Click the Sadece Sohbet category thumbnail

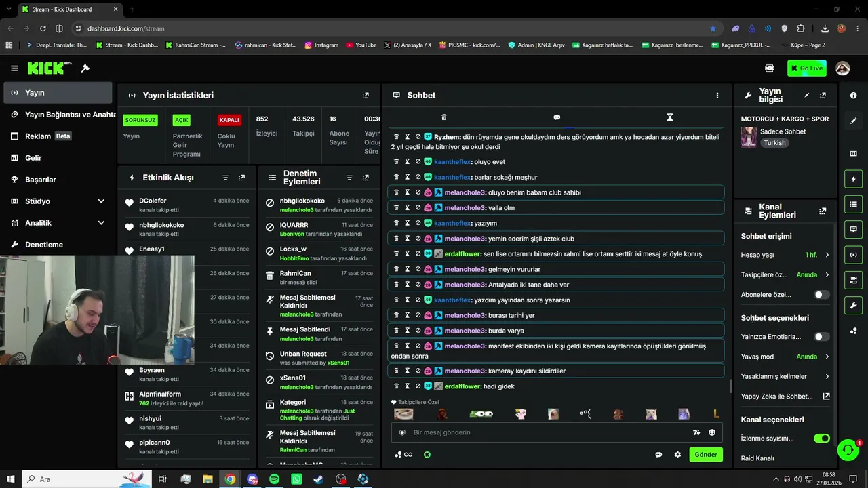point(749,137)
